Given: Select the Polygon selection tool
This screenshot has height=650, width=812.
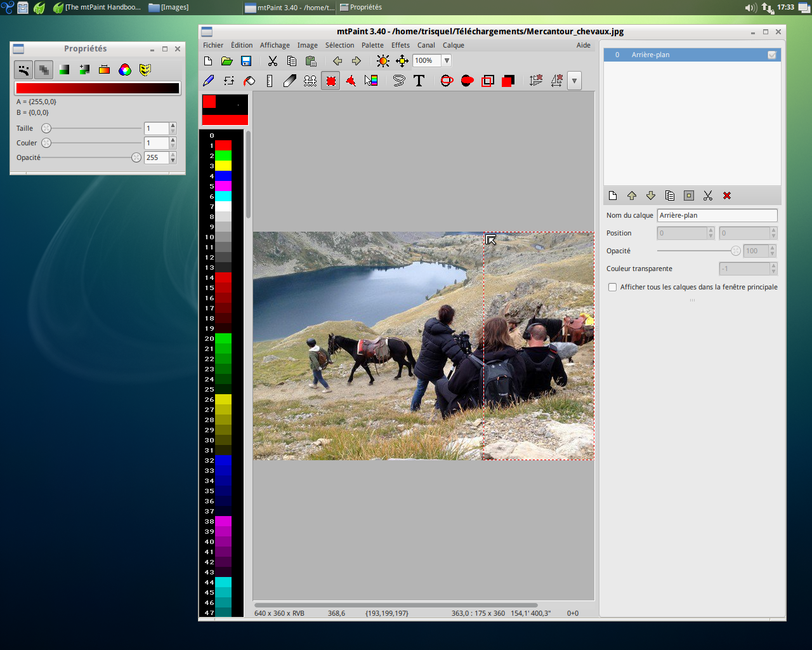Looking at the screenshot, I should [x=351, y=81].
